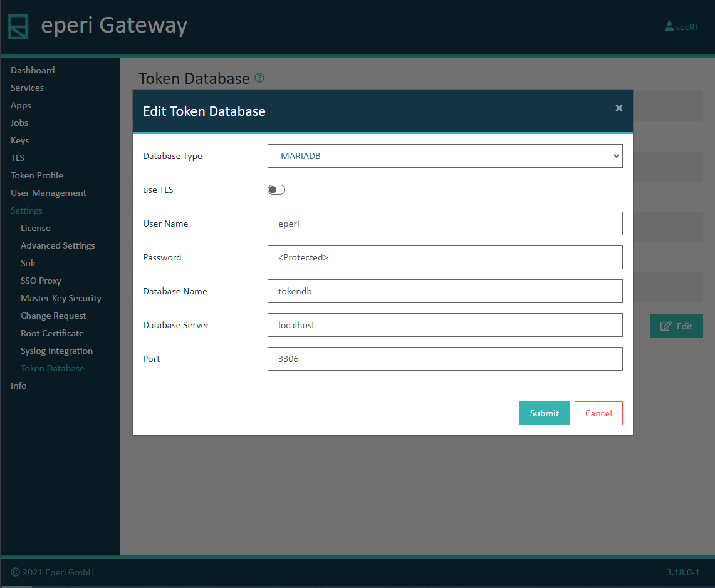Click the eperi Gateway logo icon

[18, 26]
